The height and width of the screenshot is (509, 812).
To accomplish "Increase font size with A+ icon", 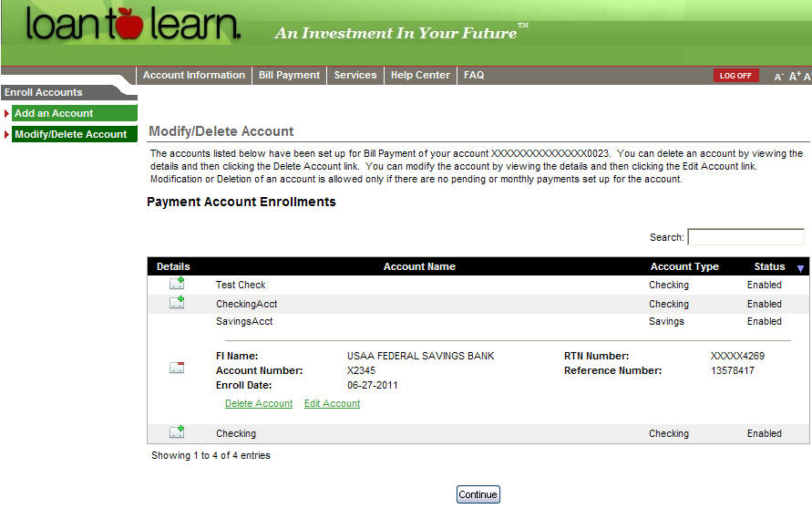I will point(795,77).
